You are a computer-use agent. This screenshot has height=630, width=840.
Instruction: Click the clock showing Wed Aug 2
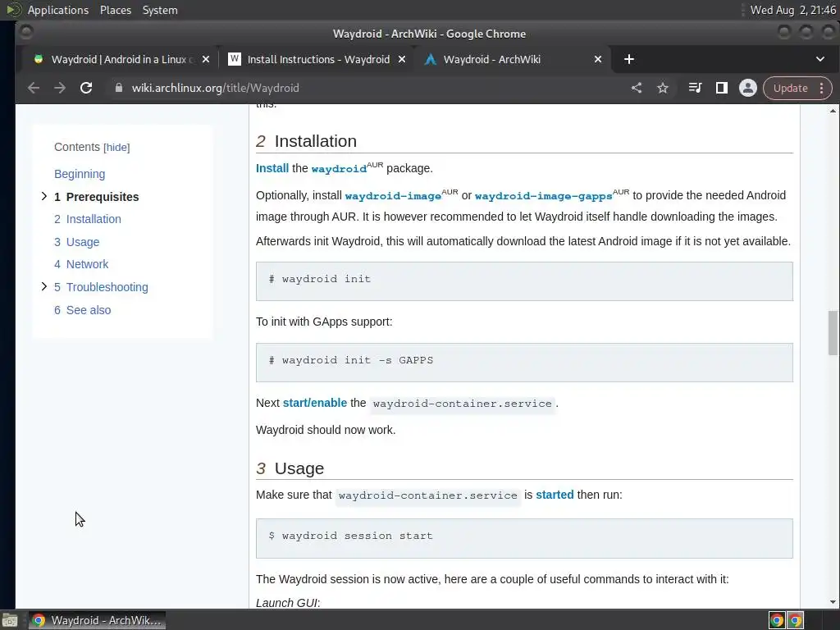coord(792,10)
